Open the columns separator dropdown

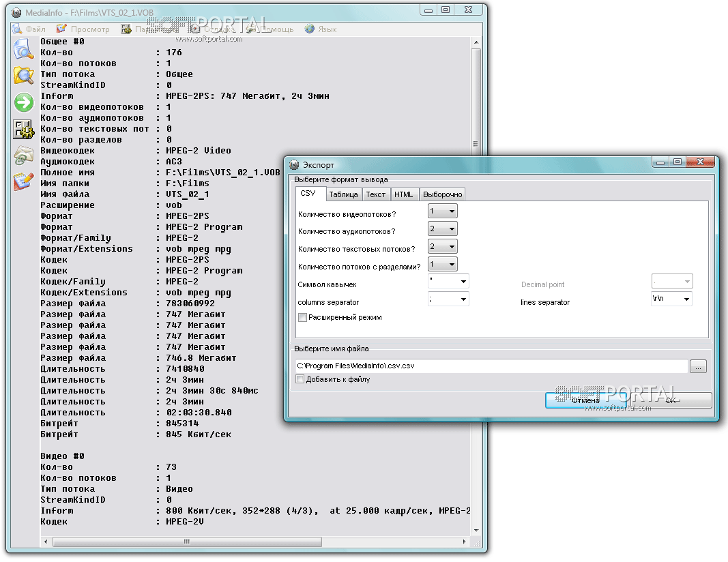(448, 299)
